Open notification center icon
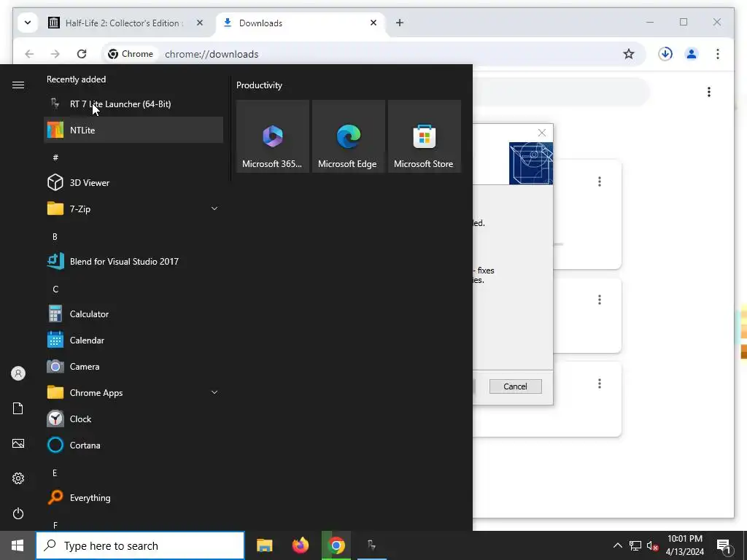The image size is (747, 560). pos(724,546)
